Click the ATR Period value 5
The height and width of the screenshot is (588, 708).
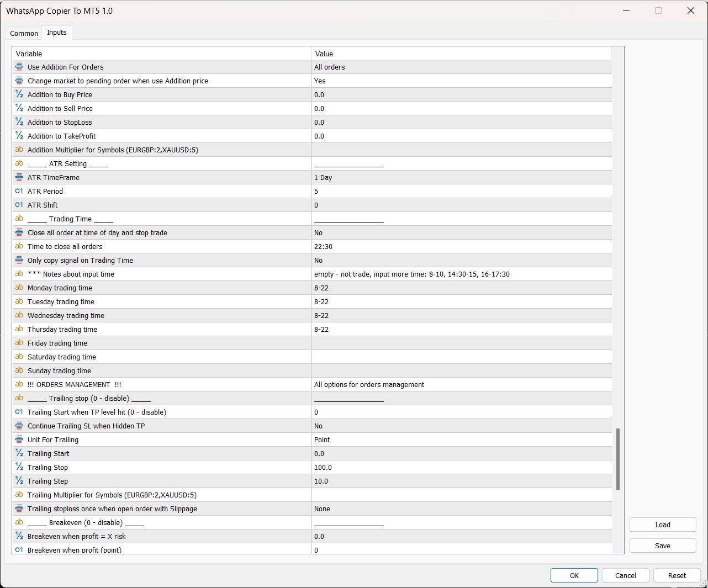[x=462, y=191]
